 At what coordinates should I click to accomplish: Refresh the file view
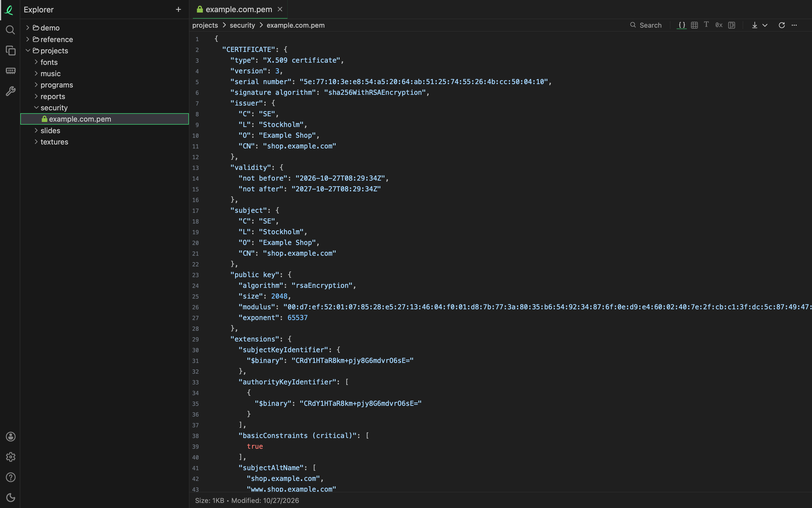[782, 25]
